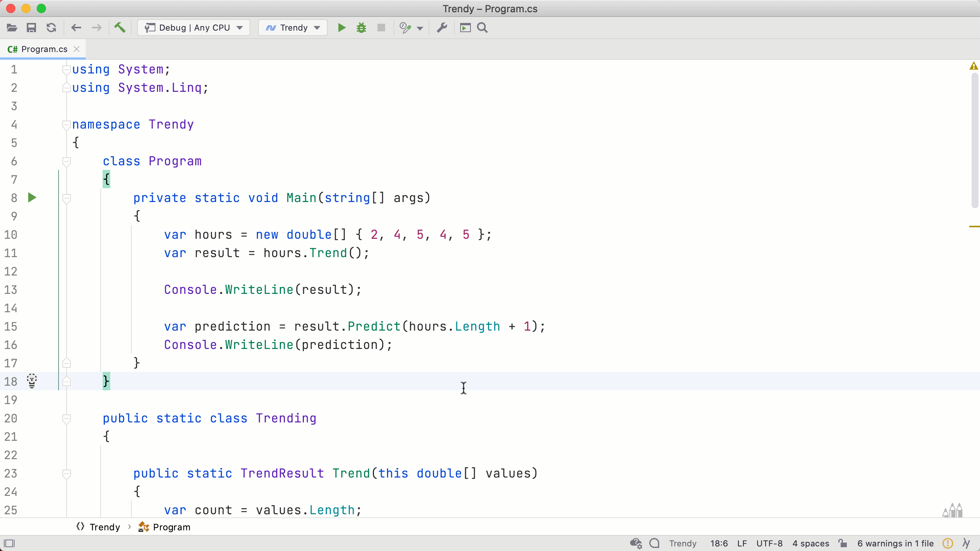980x551 pixels.
Task: Click on Trend method call on line 11
Action: [x=328, y=253]
